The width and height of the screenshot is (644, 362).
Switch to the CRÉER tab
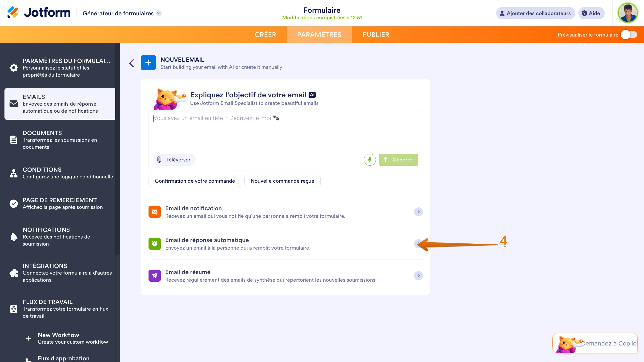pos(265,35)
